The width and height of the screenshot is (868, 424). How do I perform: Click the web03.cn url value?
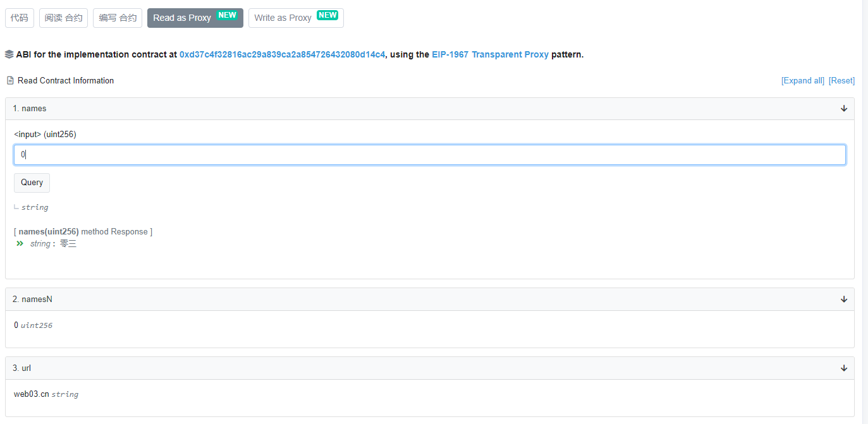pyautogui.click(x=31, y=394)
